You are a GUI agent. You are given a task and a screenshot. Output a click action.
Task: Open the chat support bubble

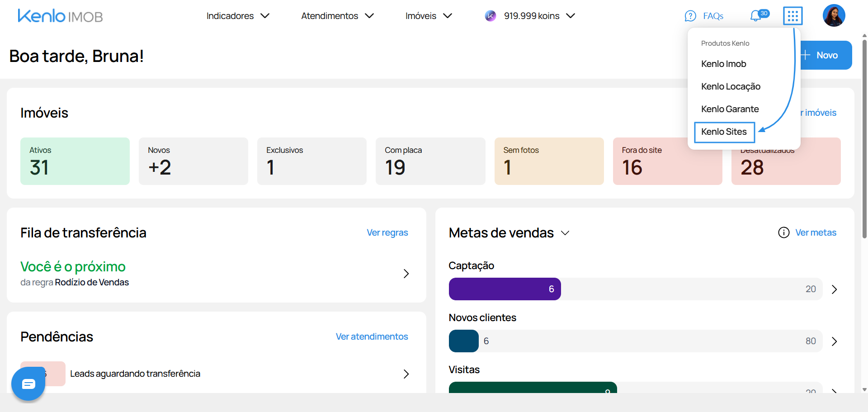pyautogui.click(x=28, y=384)
